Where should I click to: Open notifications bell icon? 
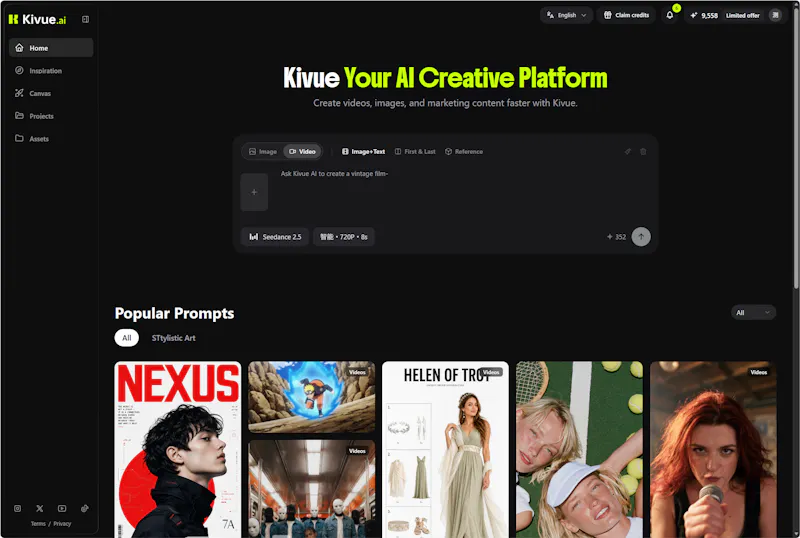[x=669, y=15]
